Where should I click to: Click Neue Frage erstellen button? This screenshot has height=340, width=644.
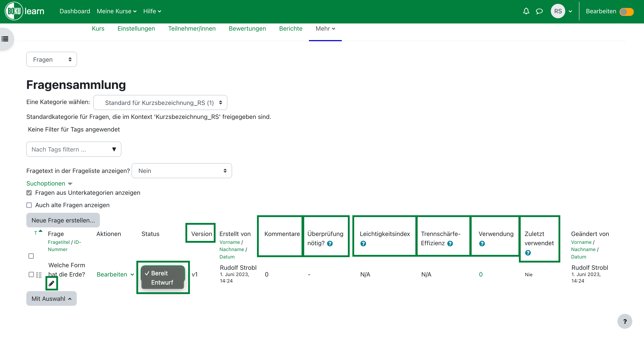point(63,220)
